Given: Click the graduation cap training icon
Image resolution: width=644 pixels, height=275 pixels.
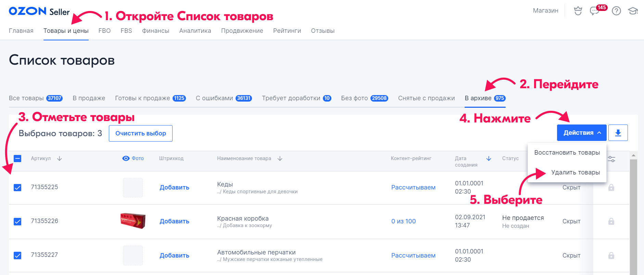Looking at the screenshot, I should tap(633, 11).
